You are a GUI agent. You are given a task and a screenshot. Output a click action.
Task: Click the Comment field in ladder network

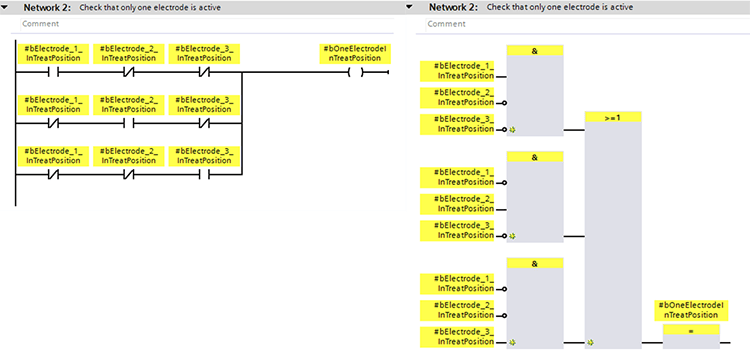(x=207, y=24)
